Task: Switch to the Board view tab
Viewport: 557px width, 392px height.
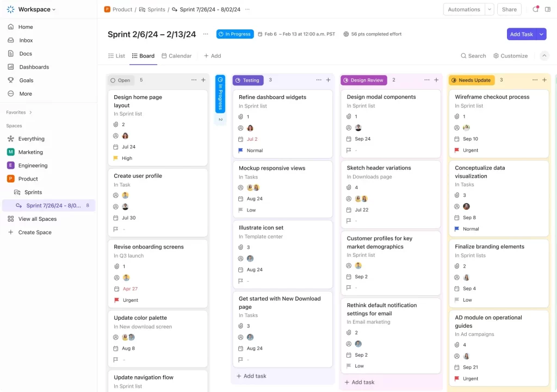Action: 143,56
